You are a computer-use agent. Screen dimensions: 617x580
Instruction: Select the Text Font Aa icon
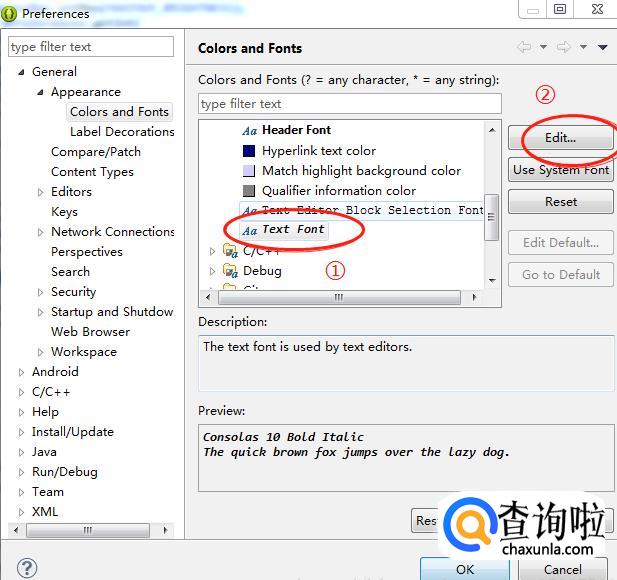pos(249,230)
